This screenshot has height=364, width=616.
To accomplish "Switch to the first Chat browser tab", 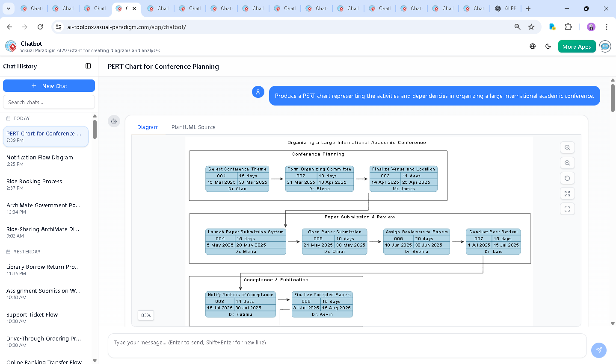I will click(32, 9).
